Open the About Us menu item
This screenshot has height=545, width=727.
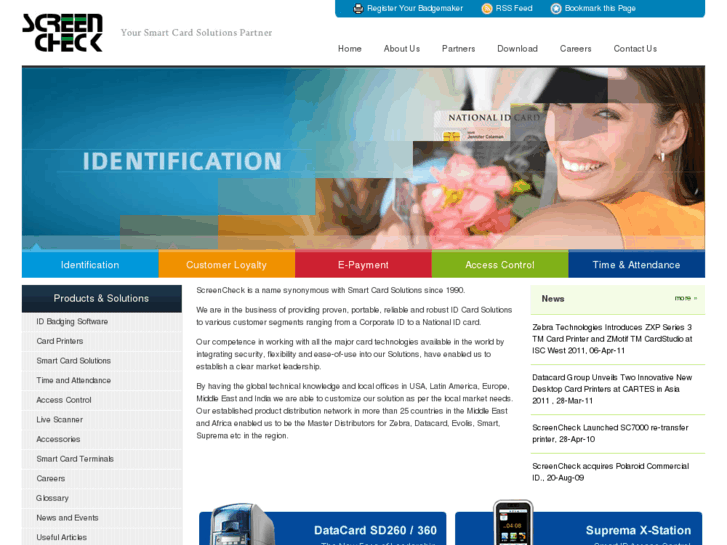pos(402,49)
